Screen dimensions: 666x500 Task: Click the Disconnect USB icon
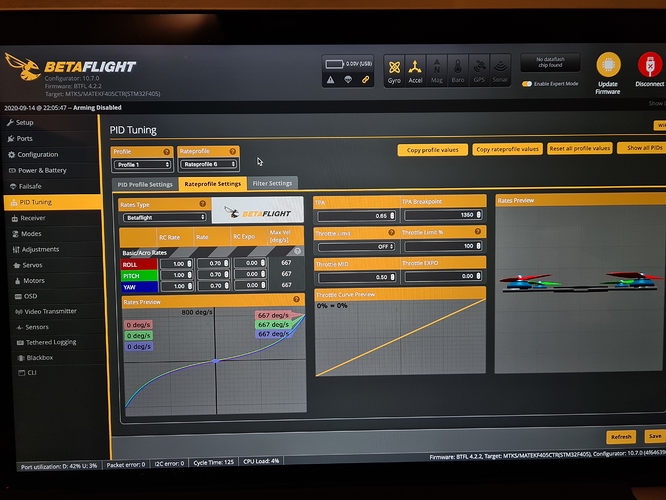coord(650,65)
